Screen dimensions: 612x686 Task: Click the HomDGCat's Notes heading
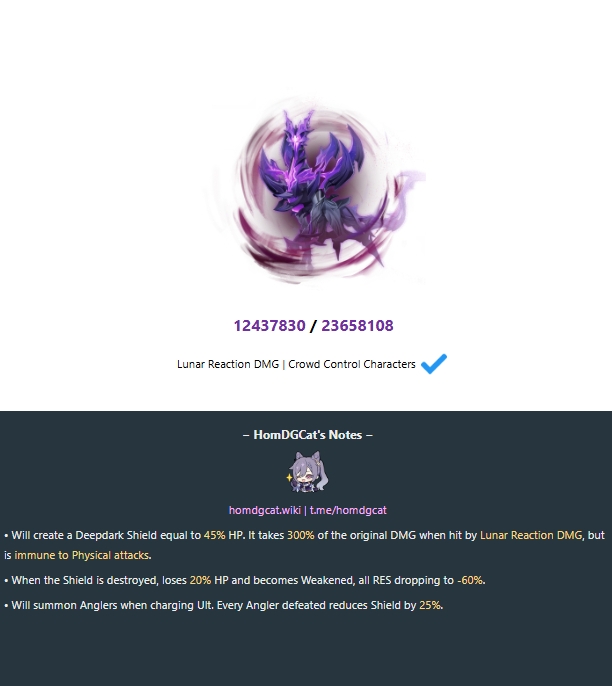308,435
